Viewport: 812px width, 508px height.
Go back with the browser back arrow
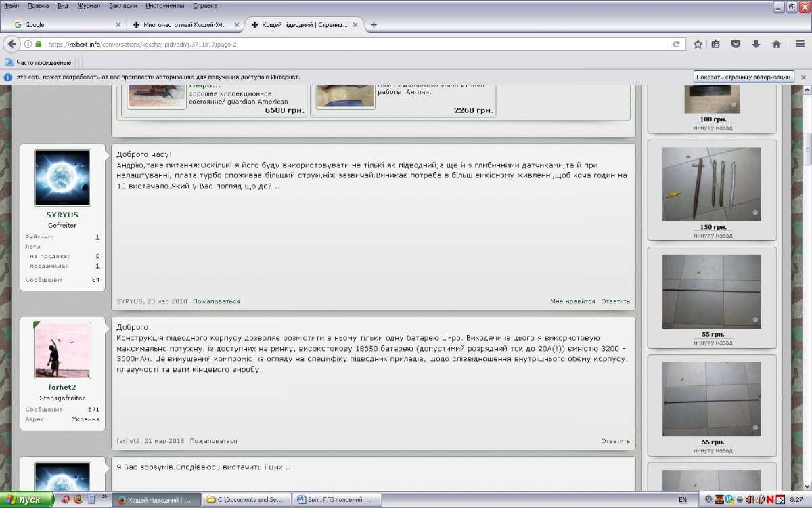(x=12, y=44)
